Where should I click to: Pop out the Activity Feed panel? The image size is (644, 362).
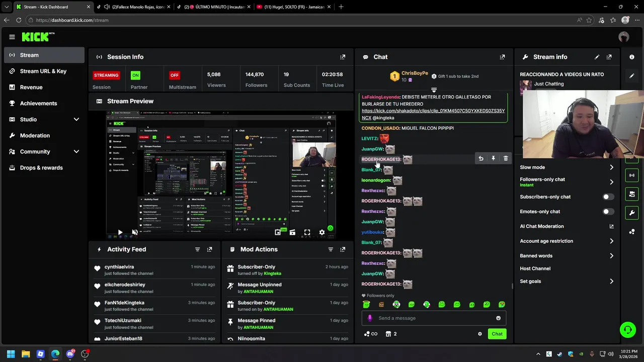click(210, 249)
